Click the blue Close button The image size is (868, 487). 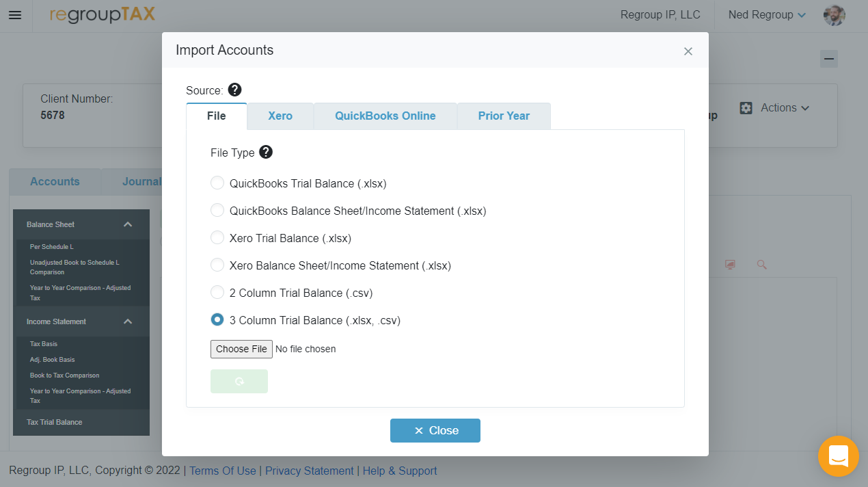tap(435, 430)
